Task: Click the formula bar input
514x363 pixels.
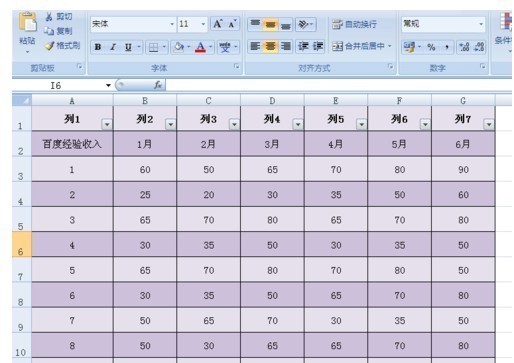Action: [338, 86]
